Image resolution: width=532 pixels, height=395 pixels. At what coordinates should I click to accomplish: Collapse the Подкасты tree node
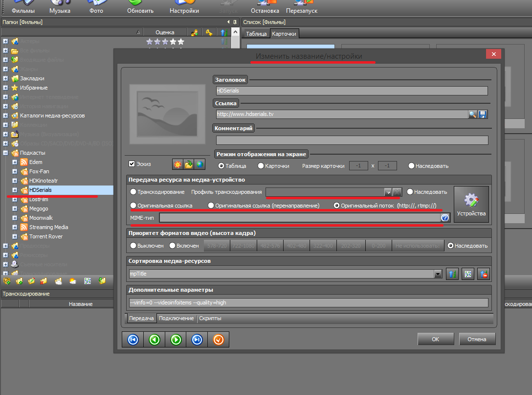click(x=5, y=153)
